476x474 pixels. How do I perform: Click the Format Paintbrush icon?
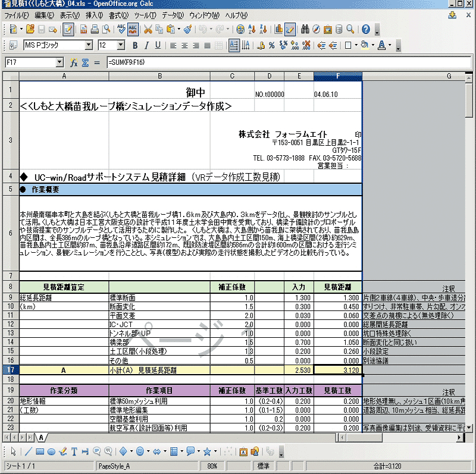coord(188,29)
